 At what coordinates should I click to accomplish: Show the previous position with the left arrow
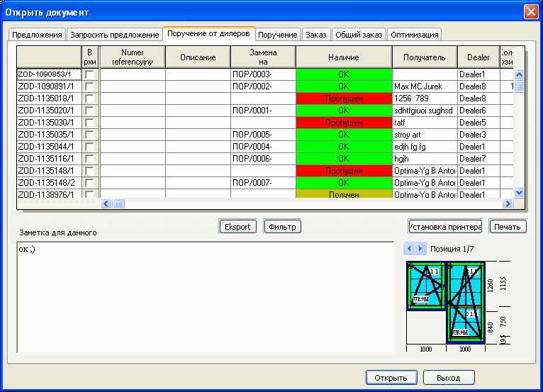[409, 249]
